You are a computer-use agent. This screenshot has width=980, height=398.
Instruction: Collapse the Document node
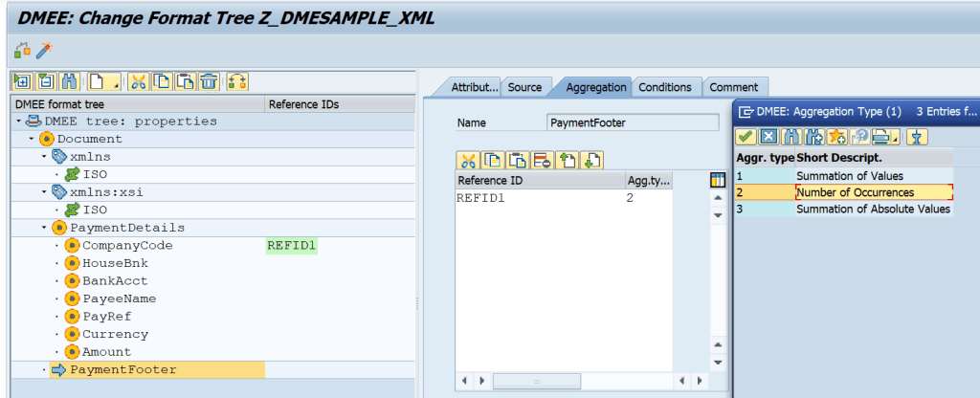[32, 139]
